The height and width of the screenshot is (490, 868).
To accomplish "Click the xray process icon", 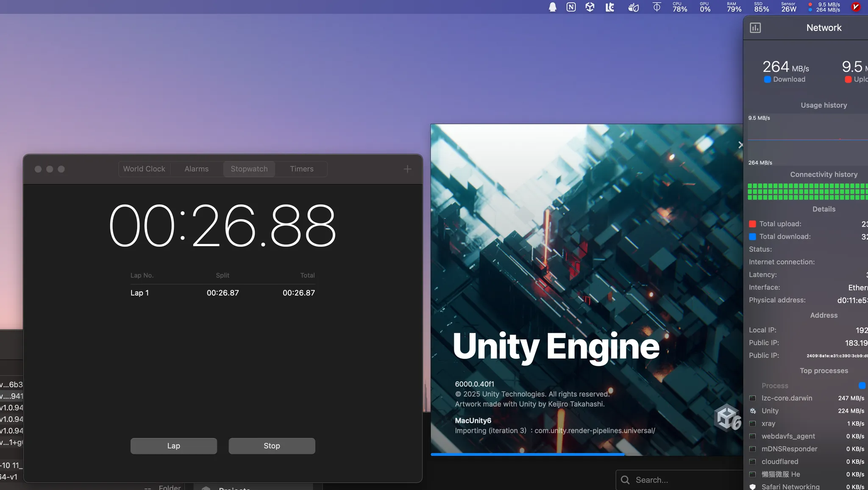I will coord(753,424).
